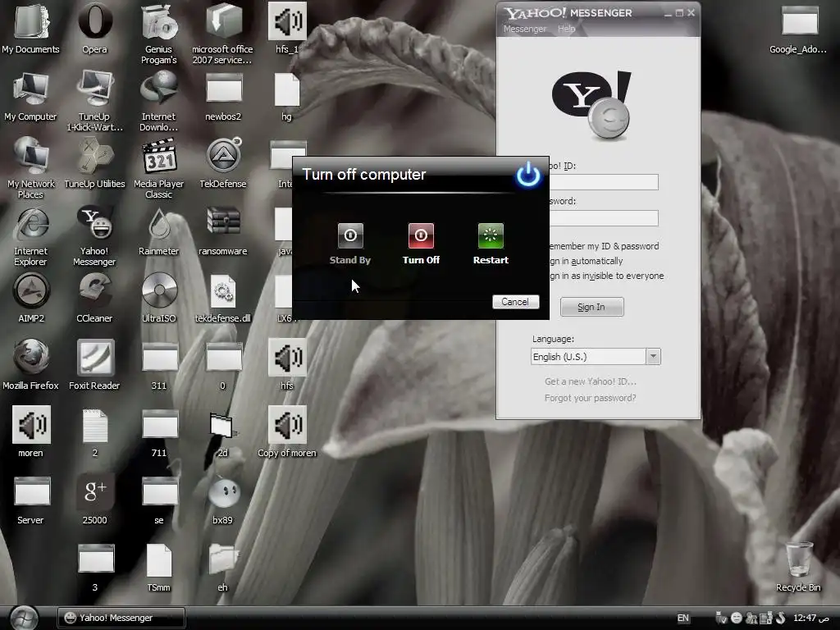Click the Get a new Yahoo! ID link
Viewport: 840px width, 630px height.
tap(591, 381)
